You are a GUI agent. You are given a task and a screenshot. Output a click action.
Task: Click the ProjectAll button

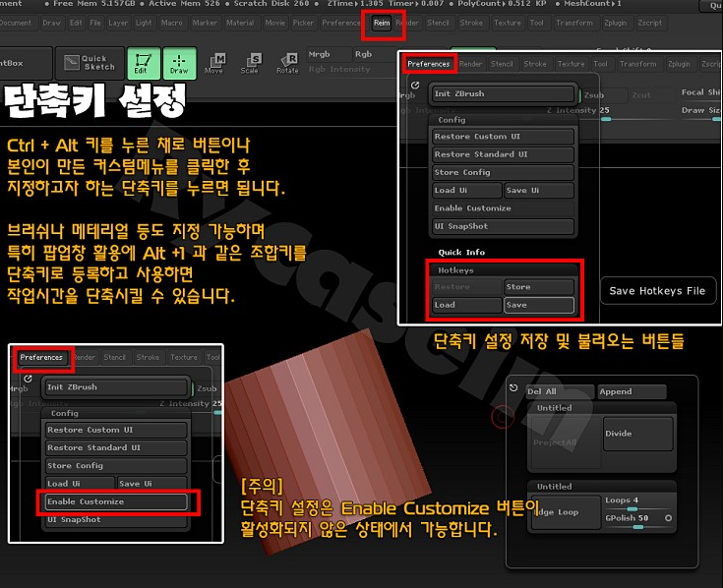pos(567,442)
